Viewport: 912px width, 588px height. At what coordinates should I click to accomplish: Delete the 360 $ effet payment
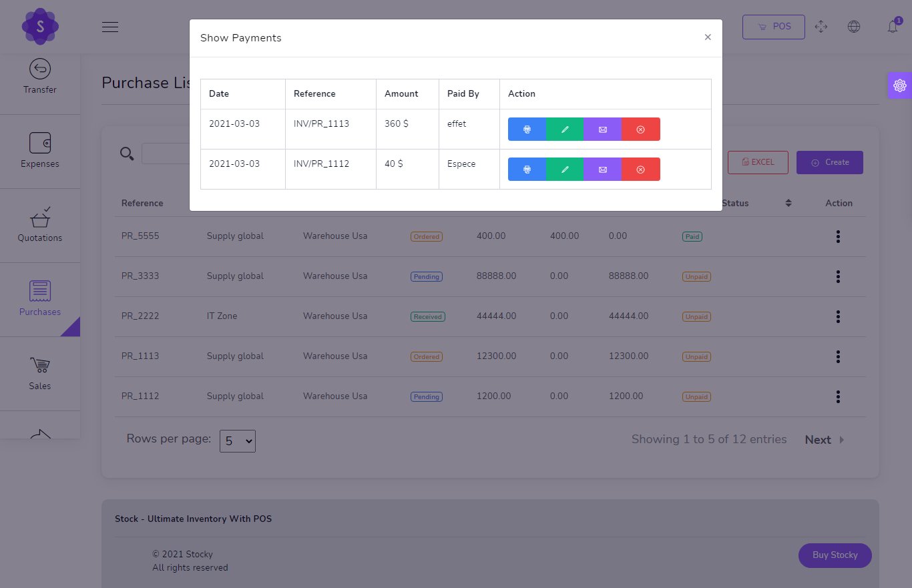pyautogui.click(x=641, y=129)
